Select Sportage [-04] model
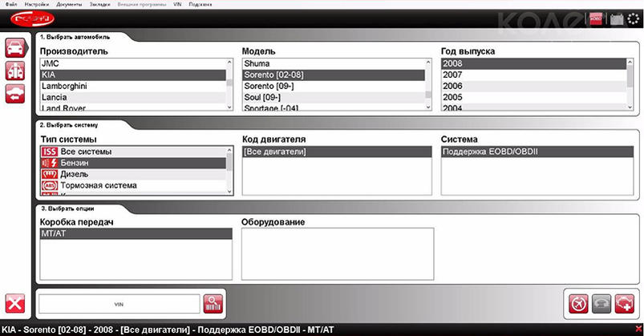This screenshot has height=336, width=644. click(334, 107)
